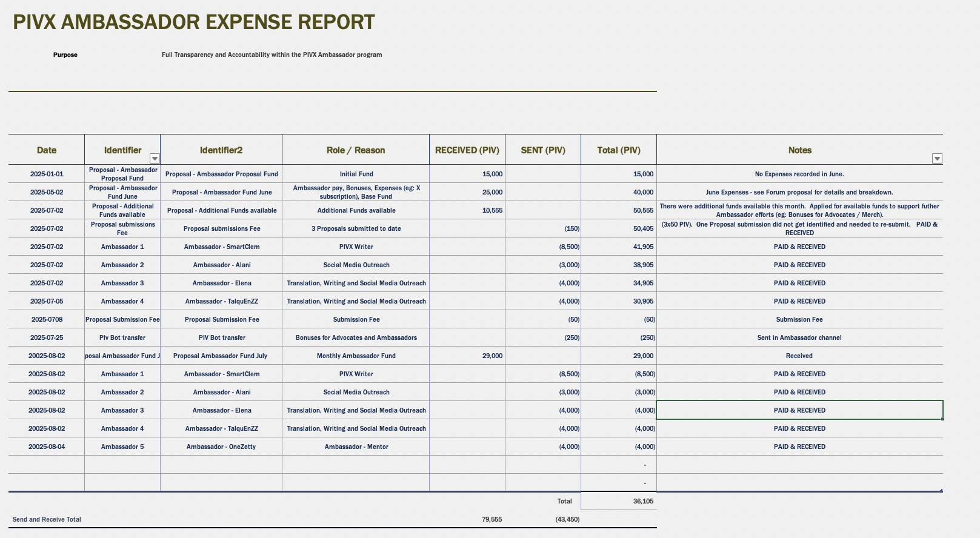Click received value 15,000
The height and width of the screenshot is (538, 980).
coord(467,174)
